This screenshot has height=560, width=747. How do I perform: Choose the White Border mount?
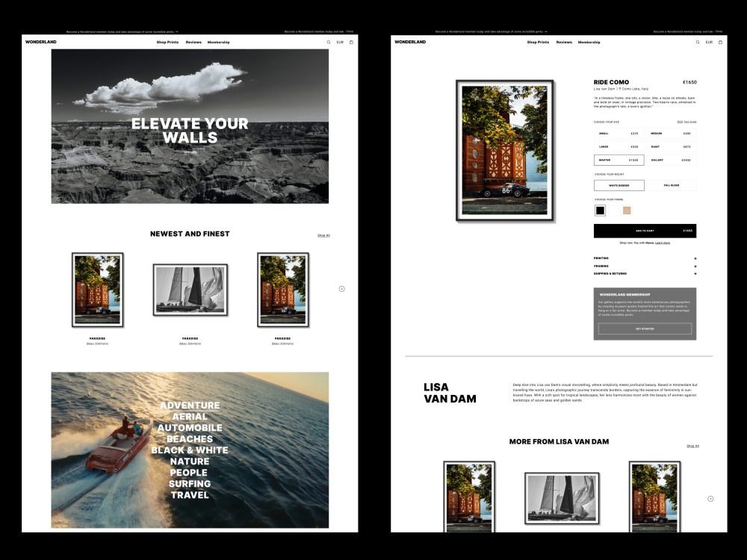[619, 185]
